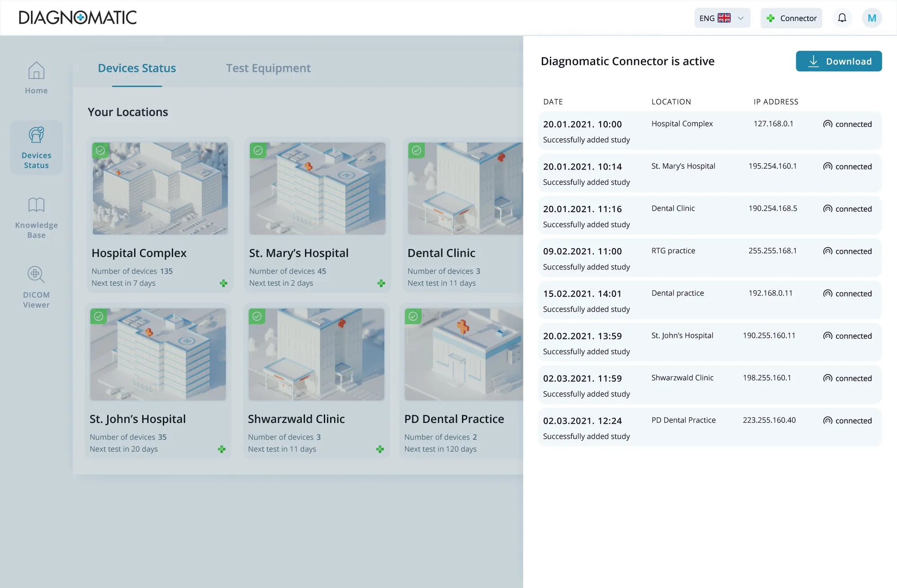
Task: Switch to the Test Equipment tab
Action: [x=268, y=68]
